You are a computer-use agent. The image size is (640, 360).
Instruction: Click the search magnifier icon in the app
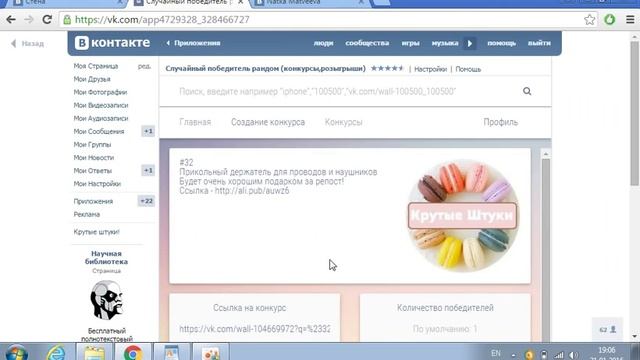[527, 91]
